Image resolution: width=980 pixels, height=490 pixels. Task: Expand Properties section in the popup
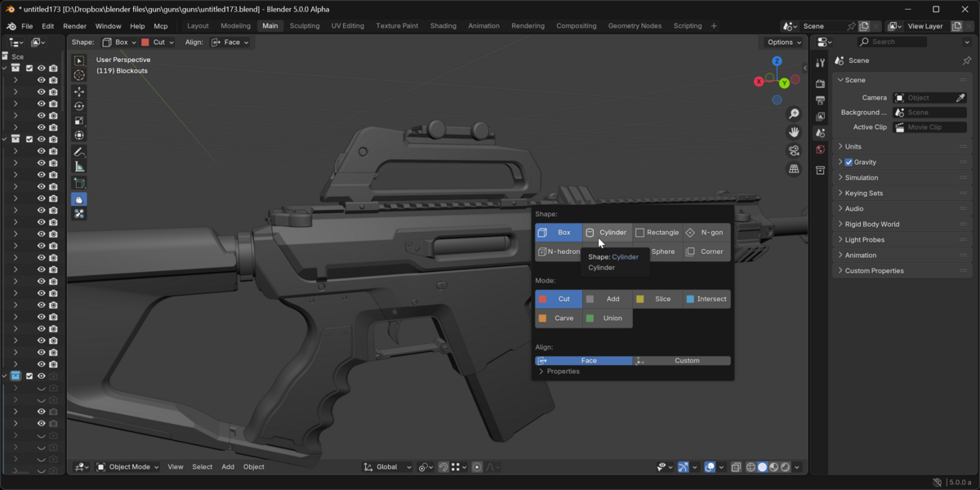559,372
